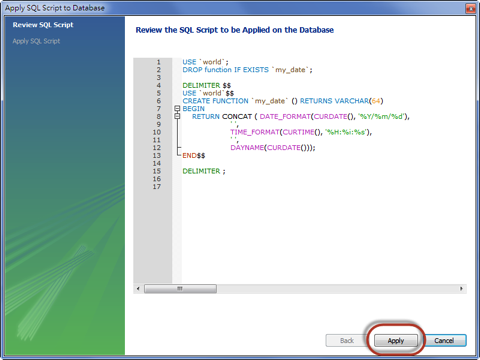This screenshot has height=360, width=480.
Task: Click the END$$ line
Action: [194, 155]
